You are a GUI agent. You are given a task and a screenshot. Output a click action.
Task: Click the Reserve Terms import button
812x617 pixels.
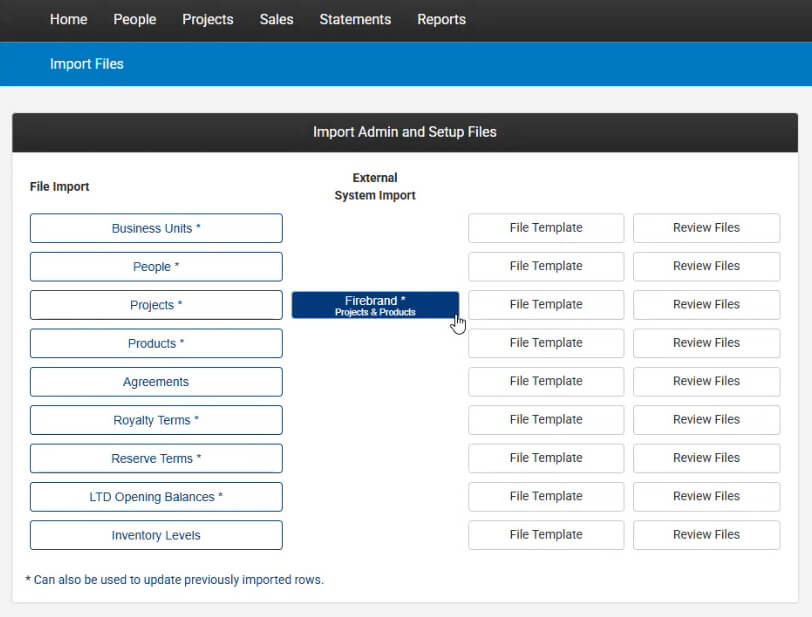tap(156, 458)
